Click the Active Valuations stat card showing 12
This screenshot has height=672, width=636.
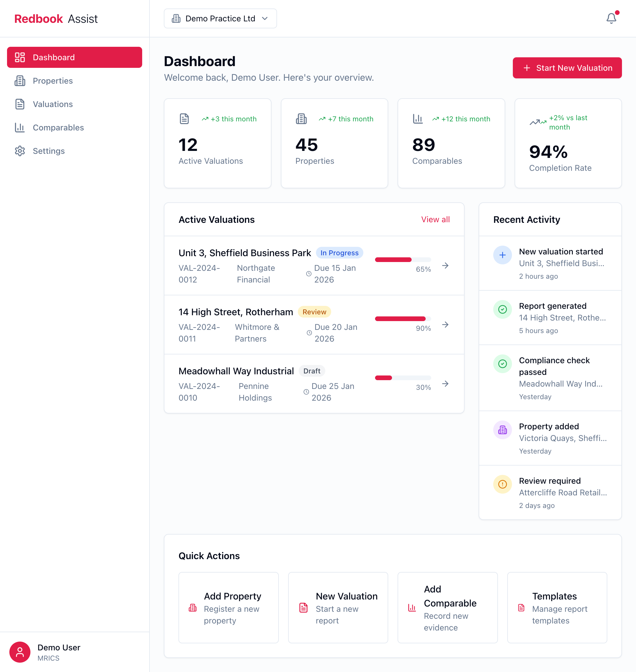pos(217,143)
